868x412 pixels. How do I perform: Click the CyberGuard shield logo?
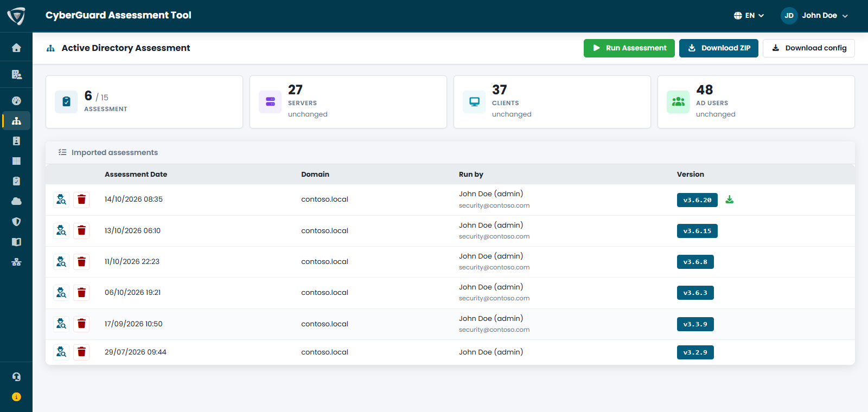point(16,16)
